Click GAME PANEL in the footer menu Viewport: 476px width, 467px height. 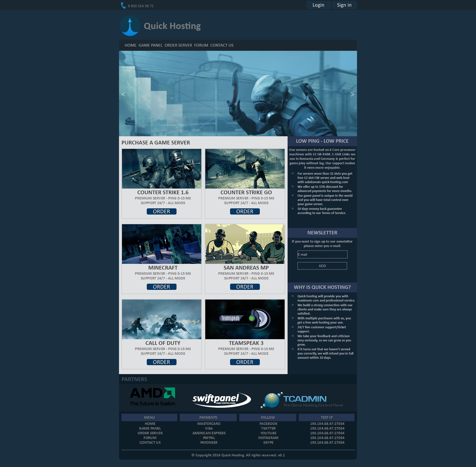coord(150,429)
